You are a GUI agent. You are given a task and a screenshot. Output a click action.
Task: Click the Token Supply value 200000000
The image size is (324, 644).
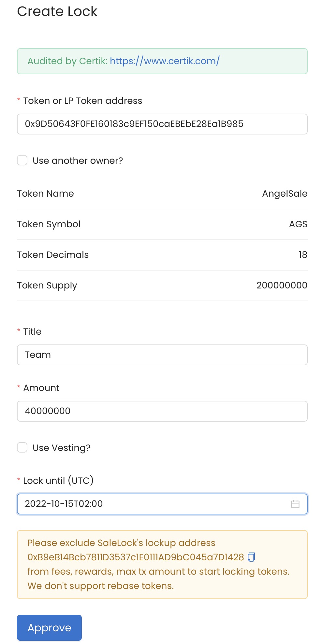(282, 285)
